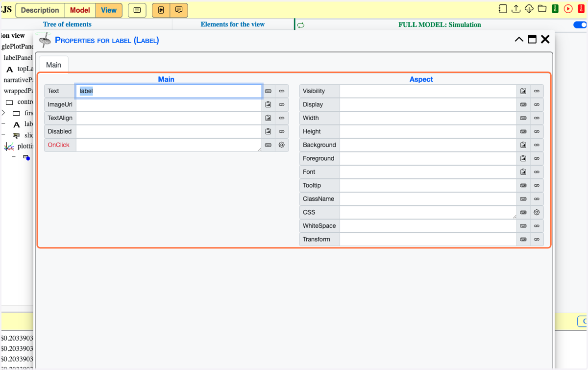This screenshot has width=588, height=370.
Task: Click the FULL MODEL: Simulation heading
Action: [440, 25]
